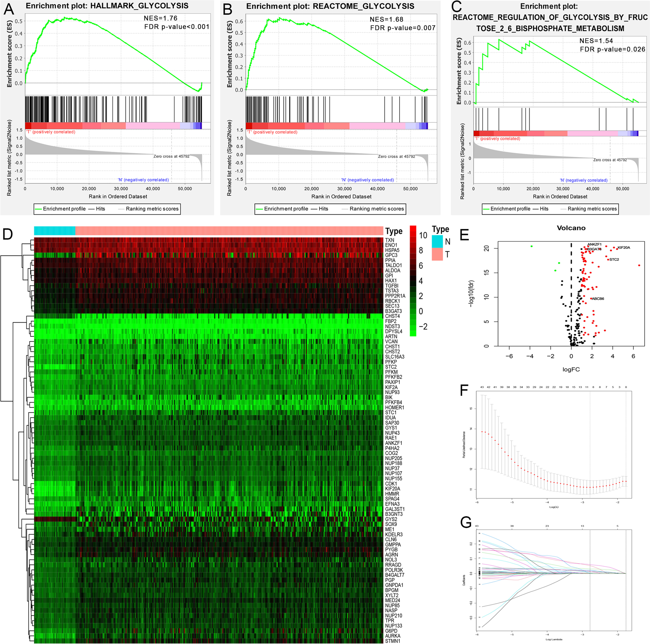Click the HOMER1 gene row label
650x644 pixels.
(395, 408)
